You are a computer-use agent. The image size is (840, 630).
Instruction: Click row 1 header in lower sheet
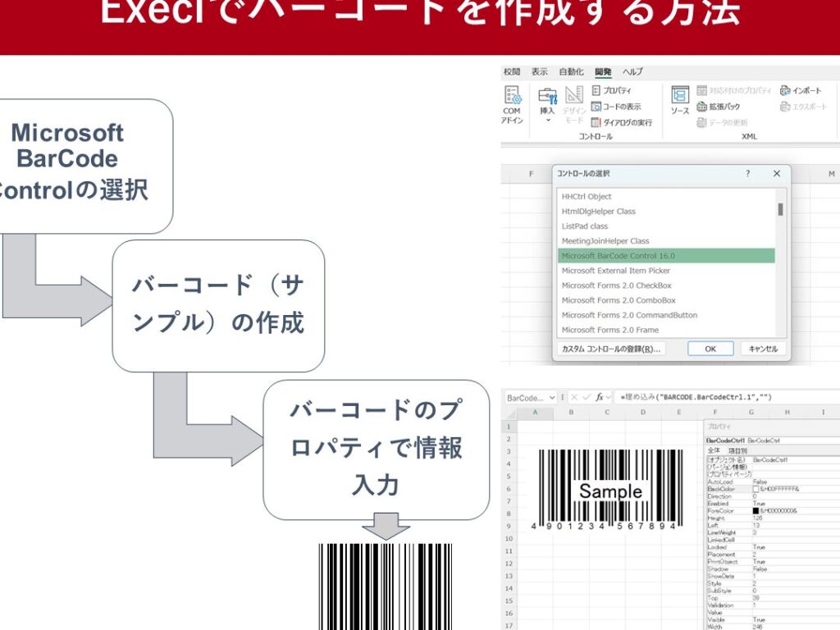(x=509, y=427)
